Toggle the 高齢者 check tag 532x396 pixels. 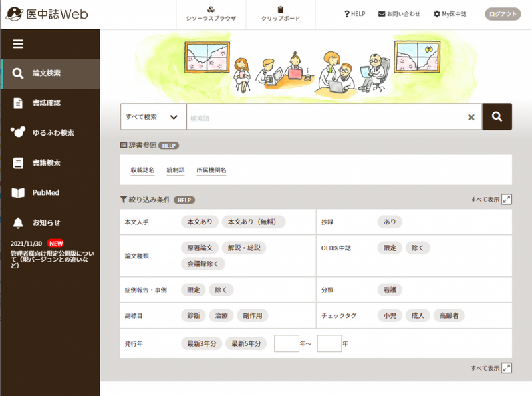click(x=448, y=315)
